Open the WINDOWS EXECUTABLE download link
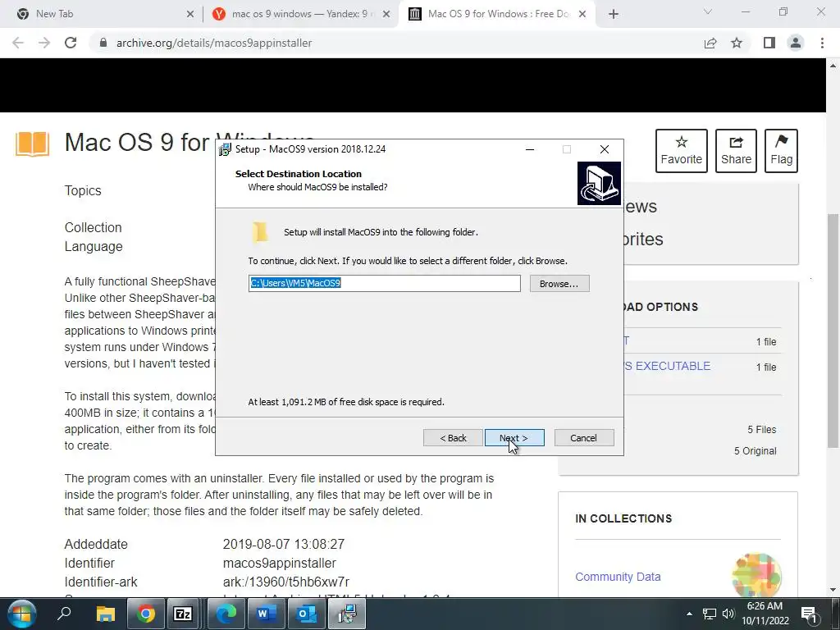Screen dimensions: 840x630 click(666, 366)
